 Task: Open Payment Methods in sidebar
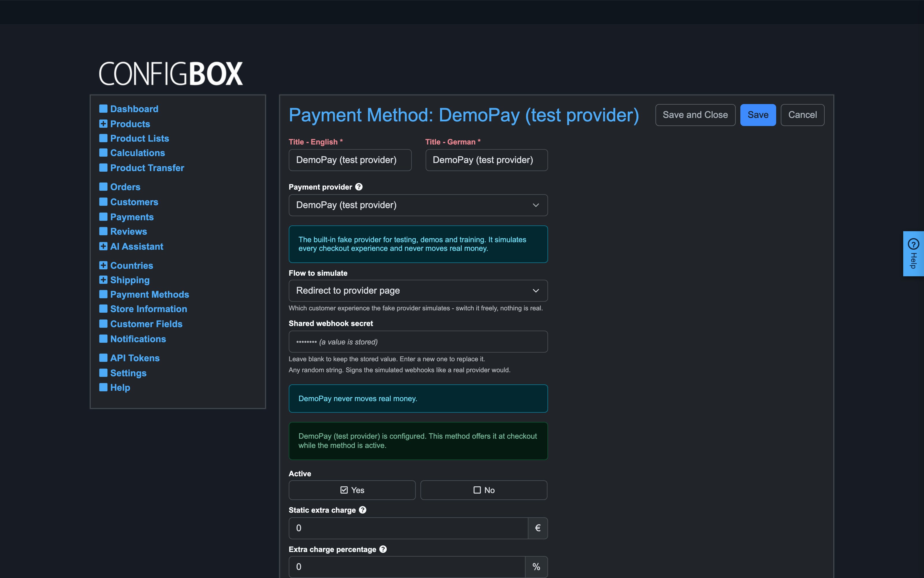tap(150, 294)
